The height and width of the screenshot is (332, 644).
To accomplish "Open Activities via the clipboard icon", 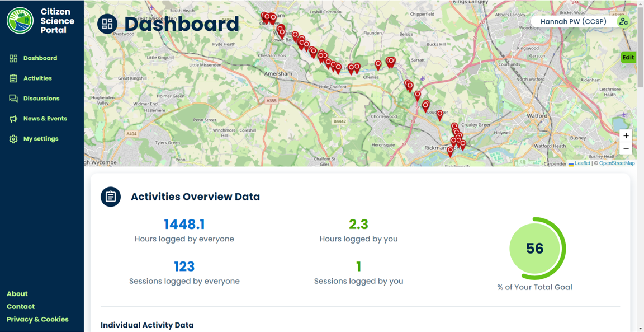I will coord(12,78).
